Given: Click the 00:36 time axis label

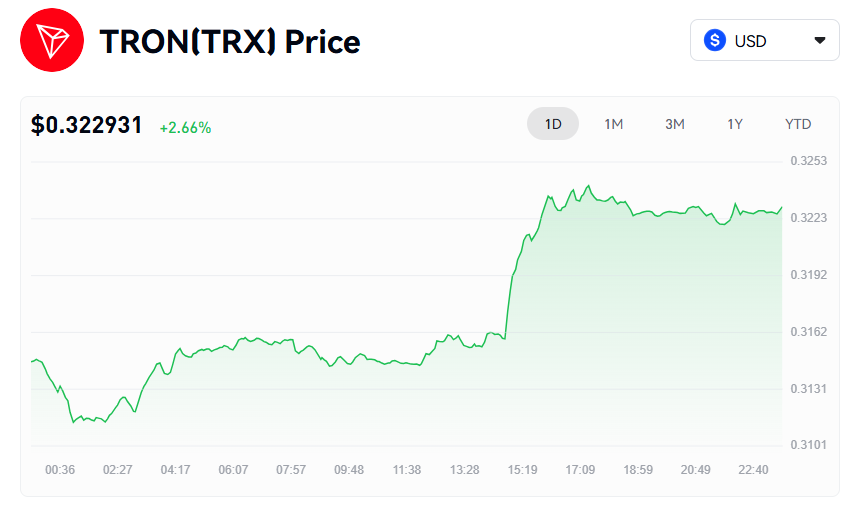Looking at the screenshot, I should (60, 470).
